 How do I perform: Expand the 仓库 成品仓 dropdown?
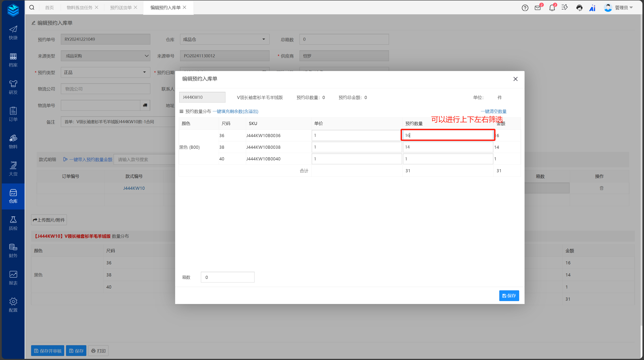pyautogui.click(x=224, y=39)
